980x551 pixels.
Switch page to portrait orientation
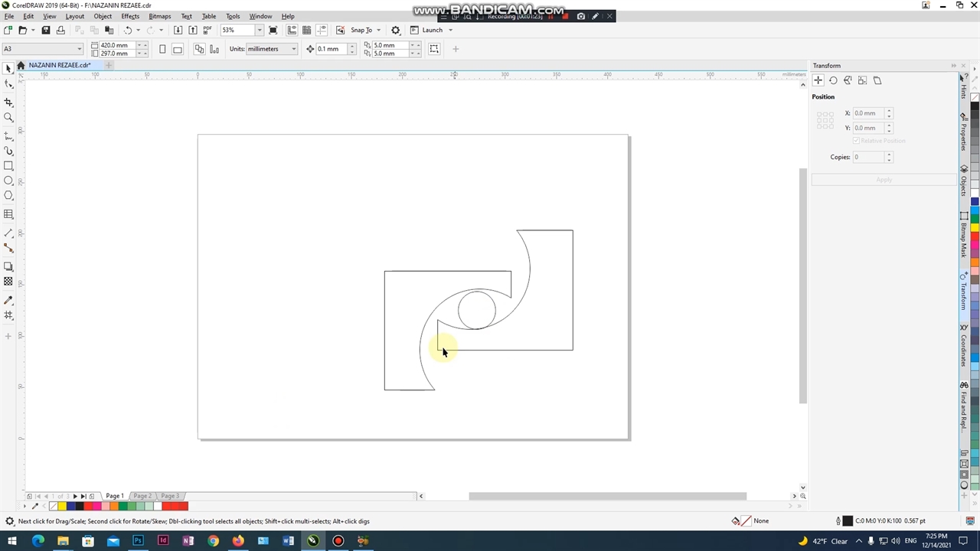162,49
